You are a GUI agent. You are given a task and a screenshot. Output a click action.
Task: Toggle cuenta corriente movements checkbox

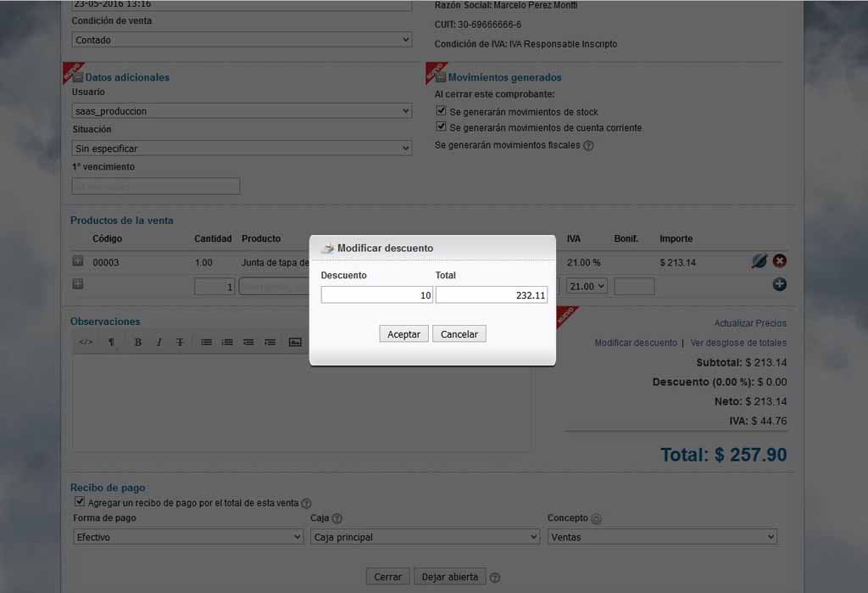(x=441, y=126)
